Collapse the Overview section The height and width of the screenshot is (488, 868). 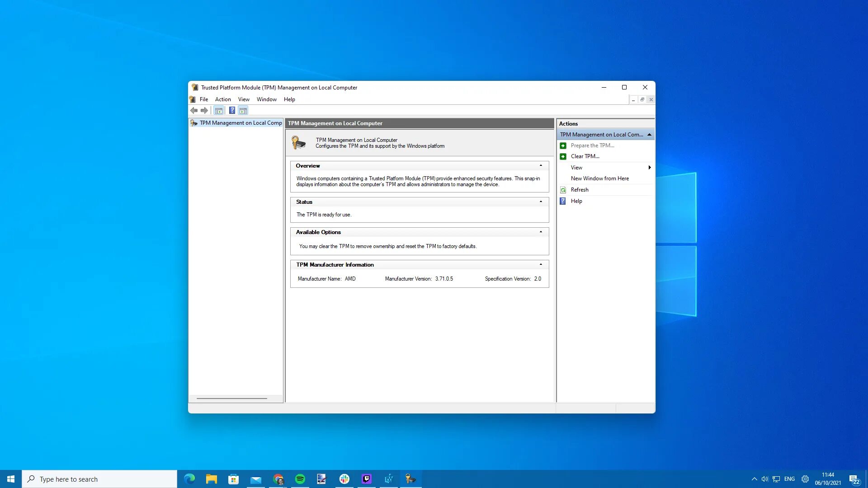(541, 166)
